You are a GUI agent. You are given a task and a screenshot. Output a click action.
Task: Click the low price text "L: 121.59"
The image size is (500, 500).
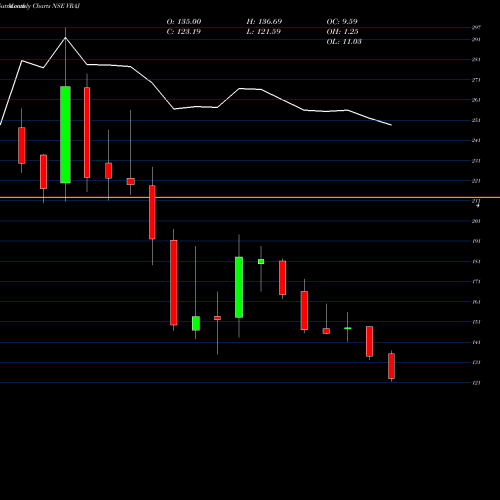click(x=264, y=32)
